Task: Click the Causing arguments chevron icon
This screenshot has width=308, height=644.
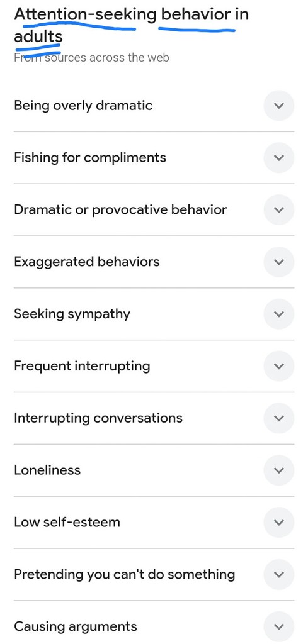Action: [279, 627]
